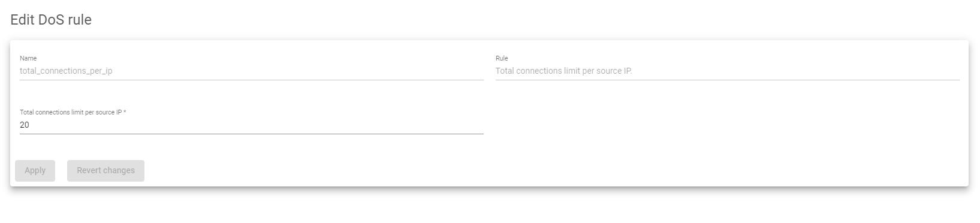Click the Apply button

[35, 170]
